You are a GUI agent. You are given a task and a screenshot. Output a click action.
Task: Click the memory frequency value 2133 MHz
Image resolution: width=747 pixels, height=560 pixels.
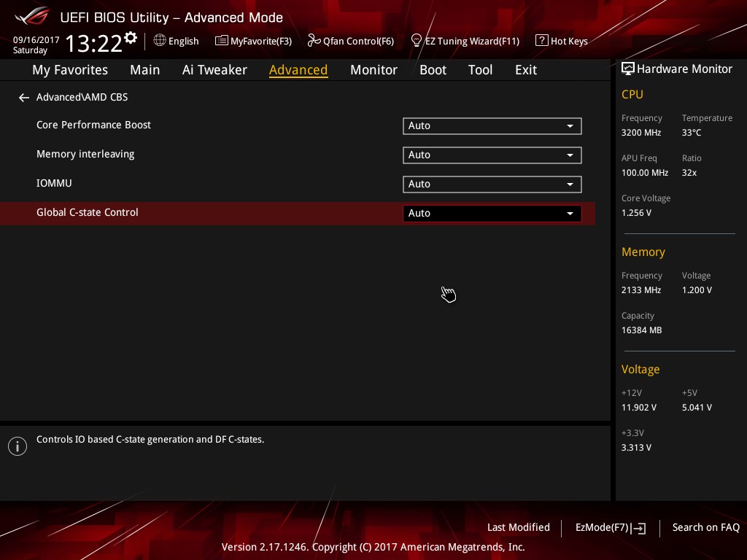pyautogui.click(x=640, y=290)
